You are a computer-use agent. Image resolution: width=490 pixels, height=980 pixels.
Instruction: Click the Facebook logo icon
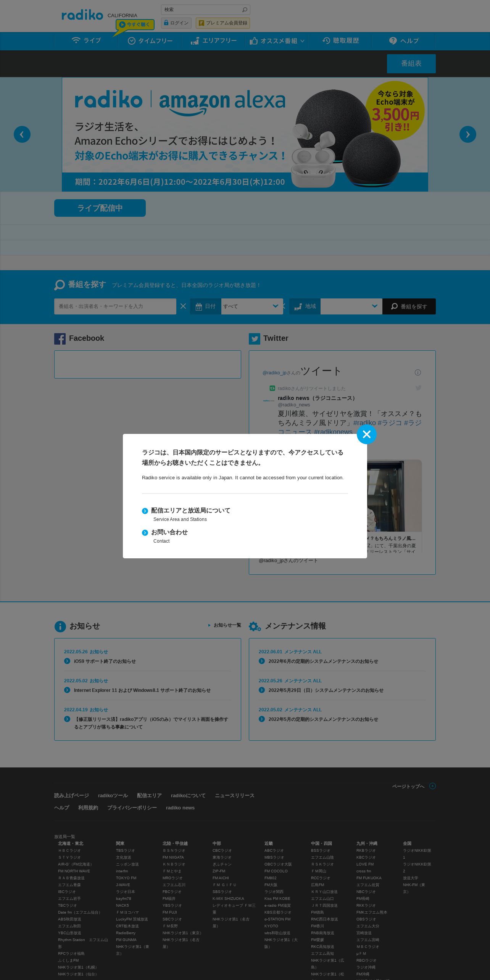[x=60, y=339]
